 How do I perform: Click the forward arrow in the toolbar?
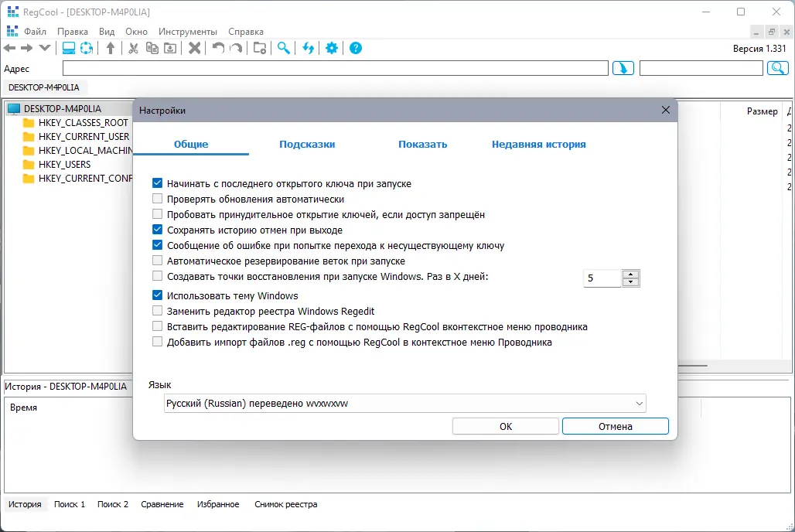coord(27,48)
